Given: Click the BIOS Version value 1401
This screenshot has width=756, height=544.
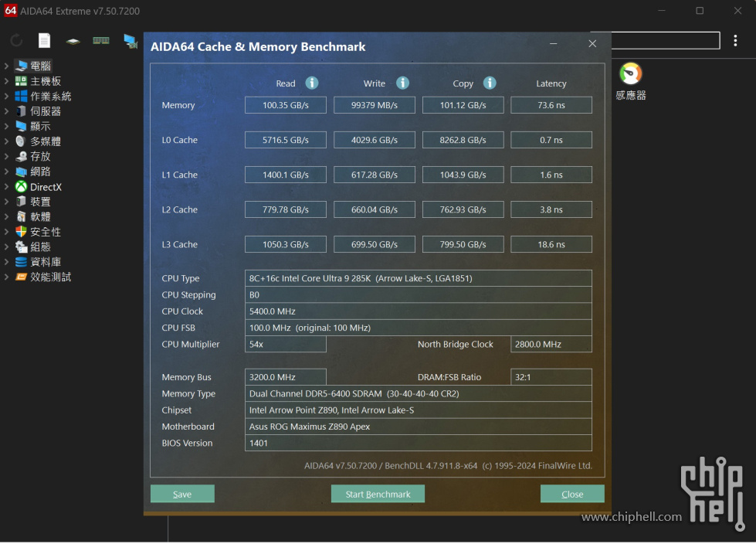Looking at the screenshot, I should [x=419, y=443].
